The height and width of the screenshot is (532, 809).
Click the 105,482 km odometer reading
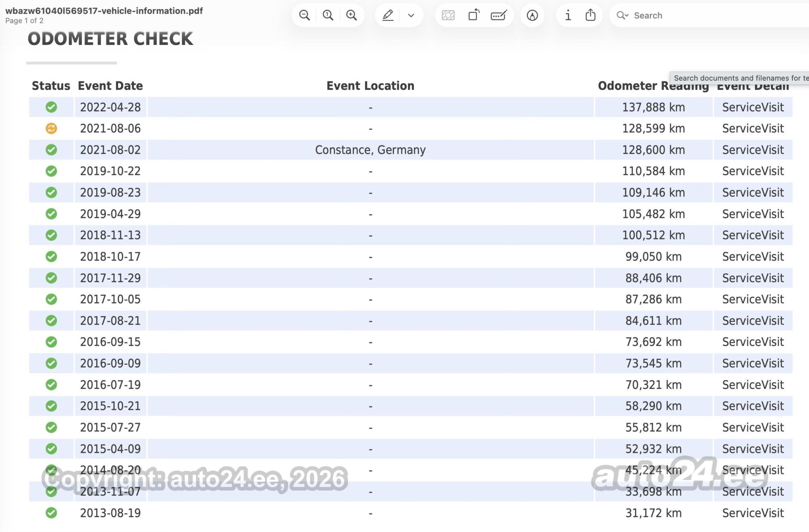[654, 214]
